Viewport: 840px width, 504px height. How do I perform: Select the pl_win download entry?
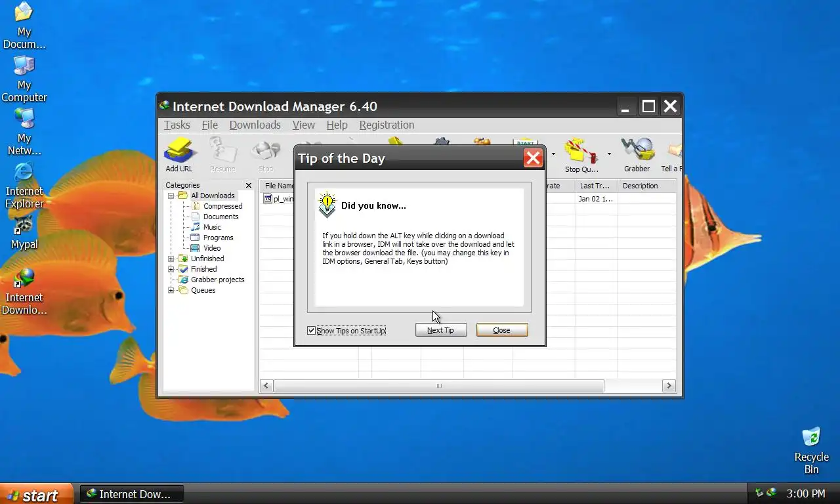pos(283,199)
